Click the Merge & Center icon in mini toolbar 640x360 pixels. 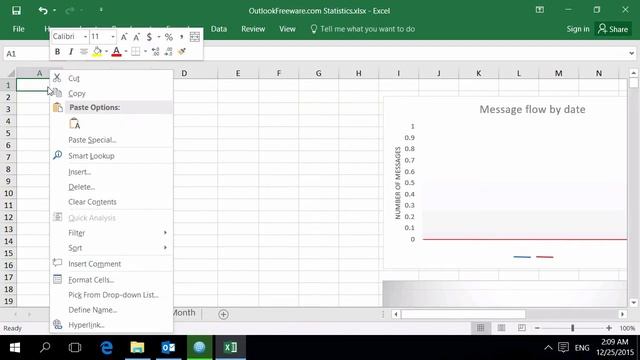(195, 37)
